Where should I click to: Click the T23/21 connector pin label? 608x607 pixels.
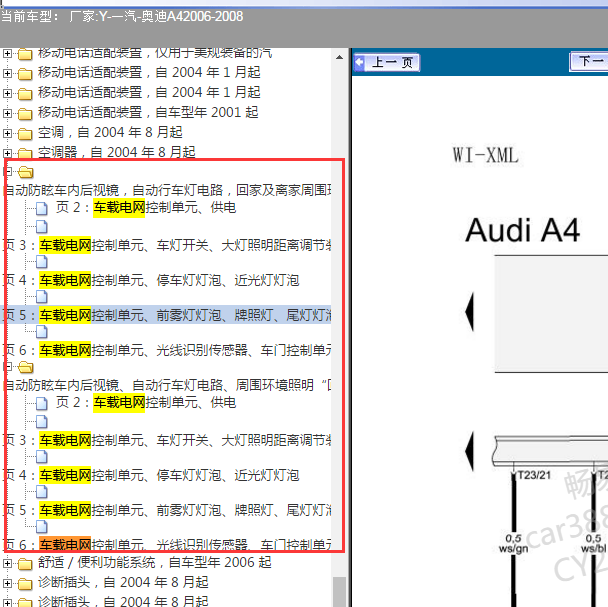pyautogui.click(x=534, y=475)
